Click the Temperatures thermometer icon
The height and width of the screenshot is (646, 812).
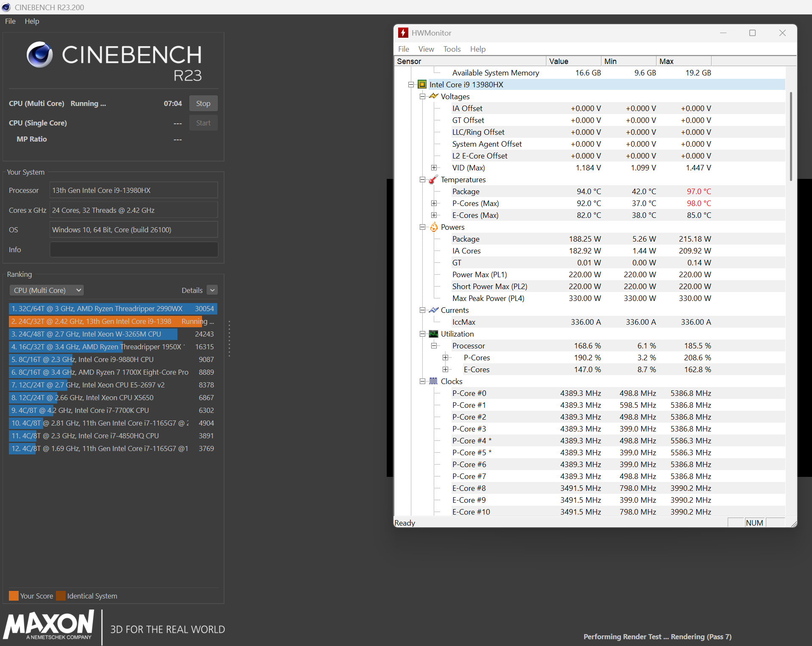433,179
